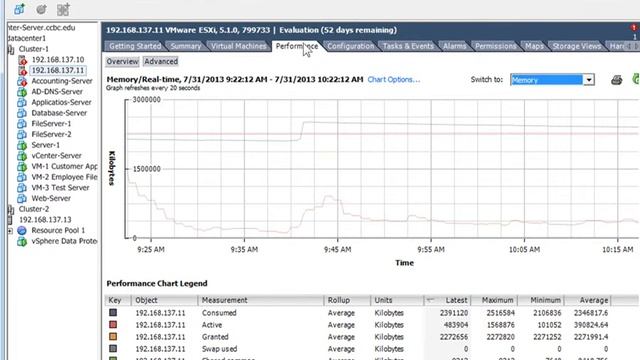Open the Storage Views tab
Viewport: 640px width, 360px height.
[x=576, y=46]
